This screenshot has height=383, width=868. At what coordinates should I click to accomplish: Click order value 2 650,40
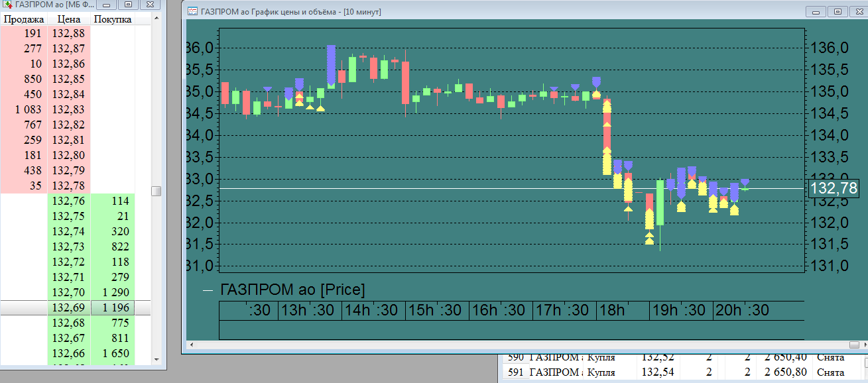[786, 358]
